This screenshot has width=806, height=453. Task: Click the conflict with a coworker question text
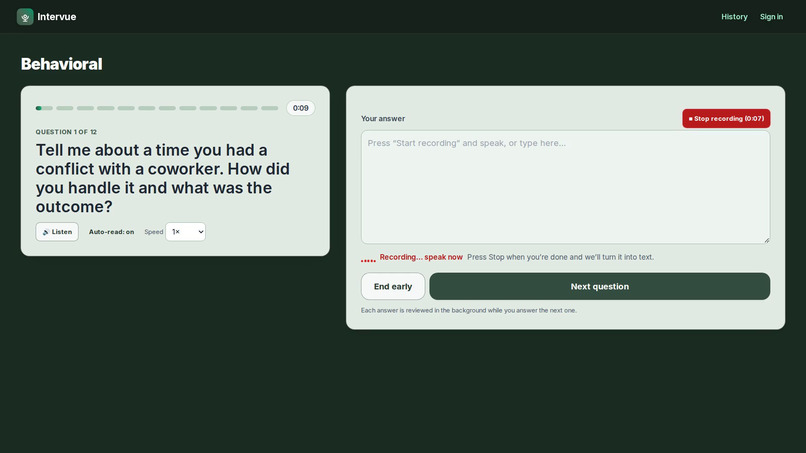pyautogui.click(x=162, y=178)
